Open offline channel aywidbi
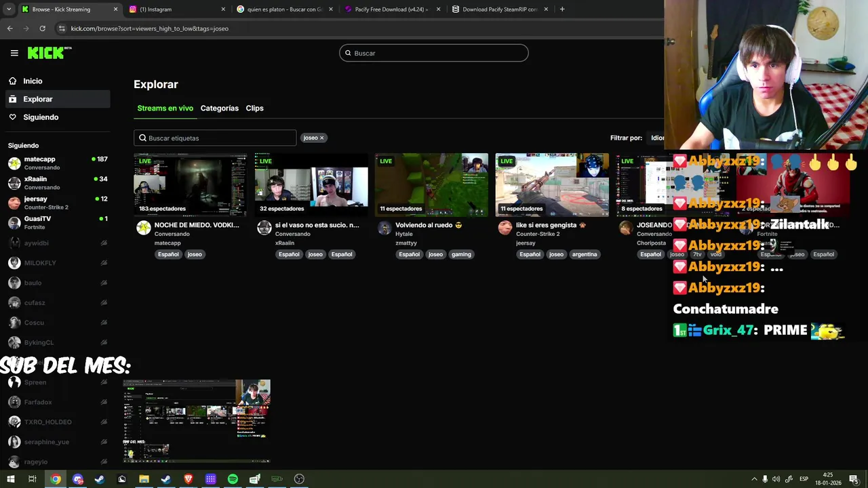The image size is (868, 488). tap(58, 243)
